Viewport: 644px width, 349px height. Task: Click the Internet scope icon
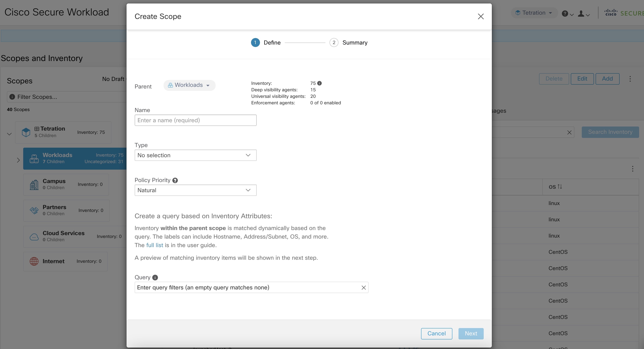pyautogui.click(x=34, y=261)
